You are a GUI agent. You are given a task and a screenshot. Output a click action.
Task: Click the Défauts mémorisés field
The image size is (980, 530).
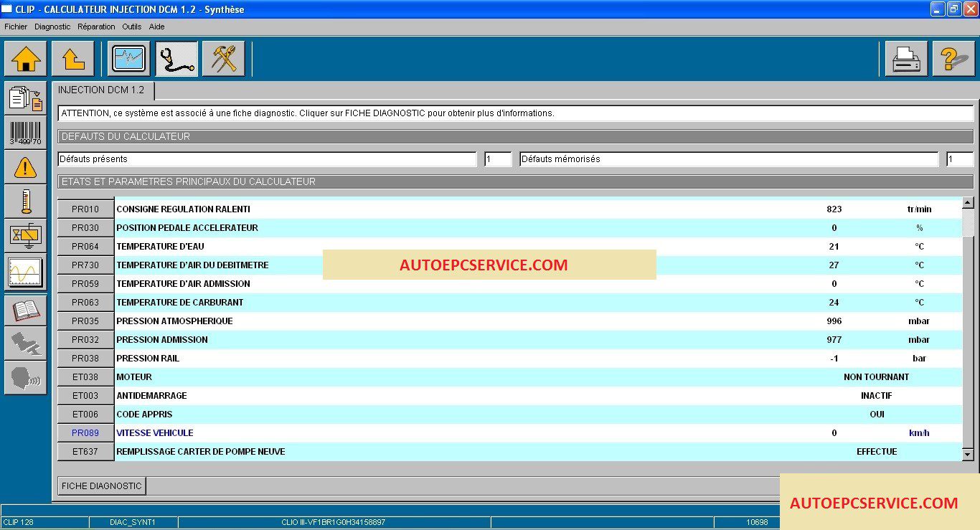coord(729,159)
